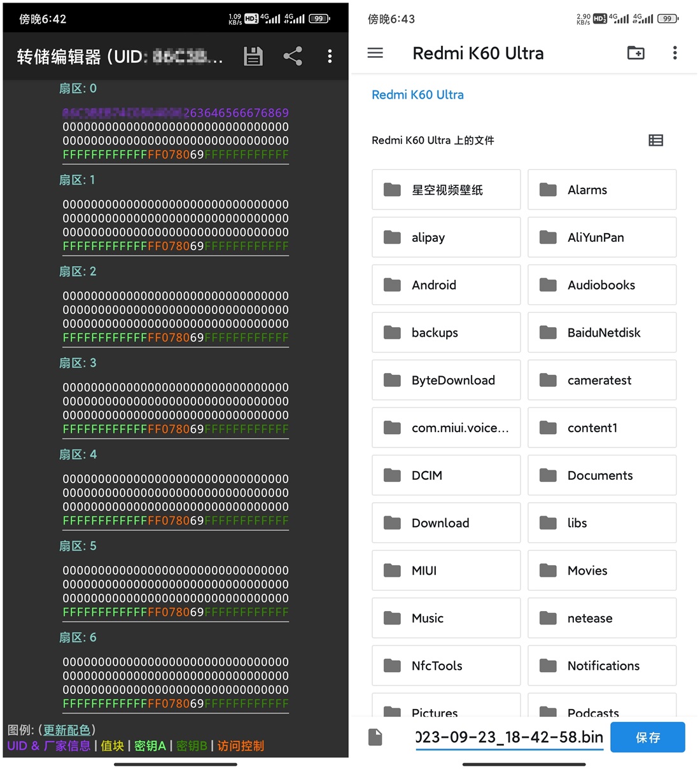Tap the 更新配色 link in legend
700x774 pixels.
click(x=67, y=730)
